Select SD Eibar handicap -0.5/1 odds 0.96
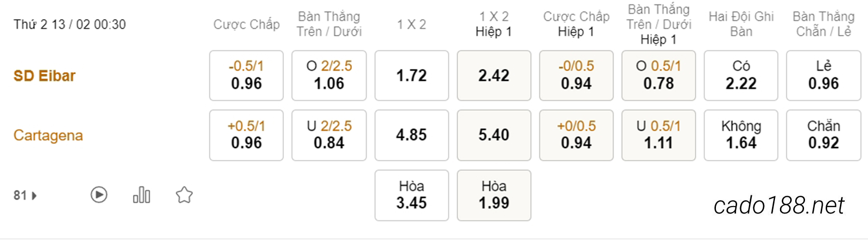Viewport: 868px width, 245px height. coord(247,75)
